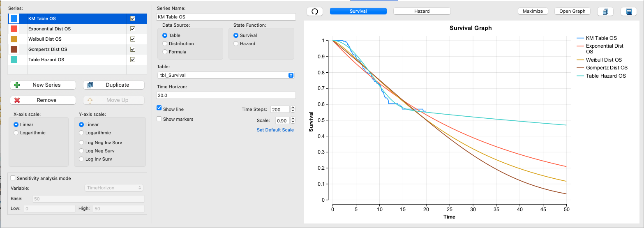This screenshot has width=644, height=228.
Task: Click the refresh graph icon button
Action: (x=315, y=12)
